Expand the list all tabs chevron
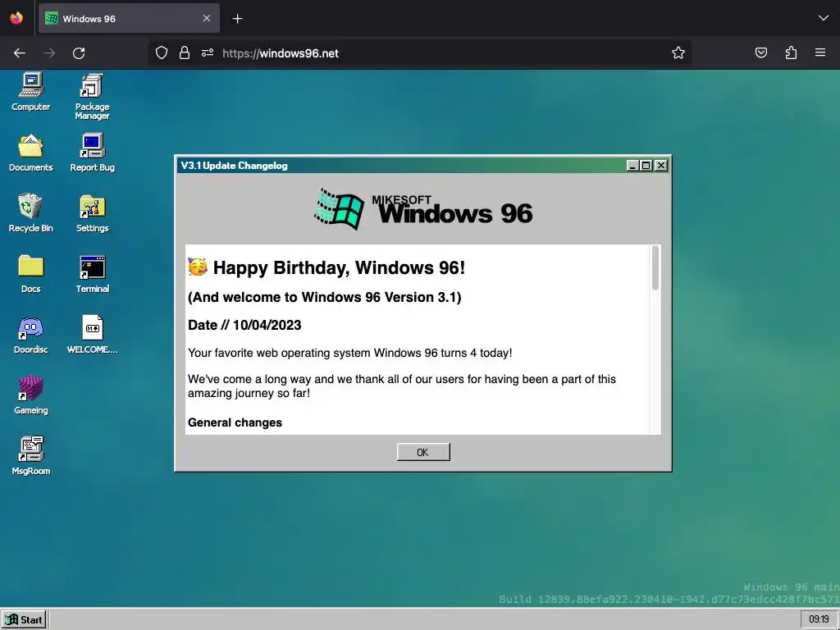Screen dimensions: 840x630 point(824,18)
